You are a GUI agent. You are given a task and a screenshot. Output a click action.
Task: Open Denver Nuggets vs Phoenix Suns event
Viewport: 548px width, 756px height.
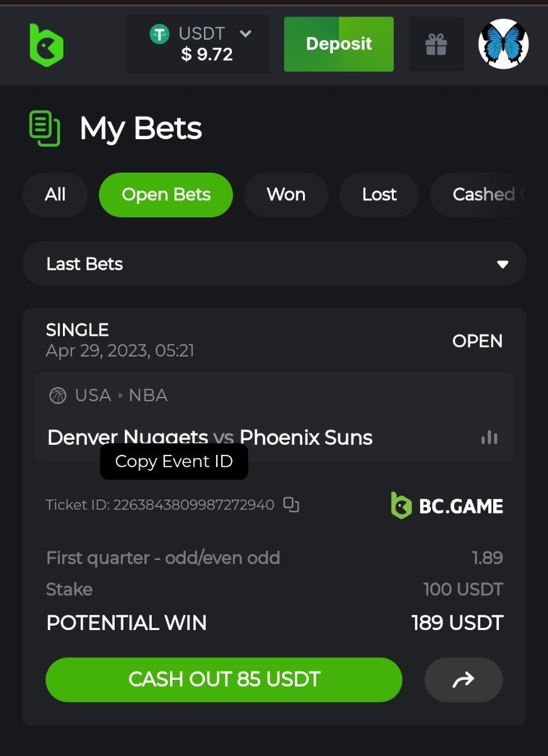coord(210,437)
